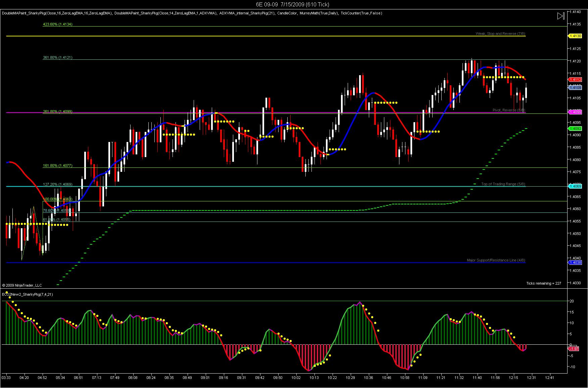Viewport: 588px width, 388px height.
Task: Click the blue 1.4038 price marker
Action: coord(575,262)
